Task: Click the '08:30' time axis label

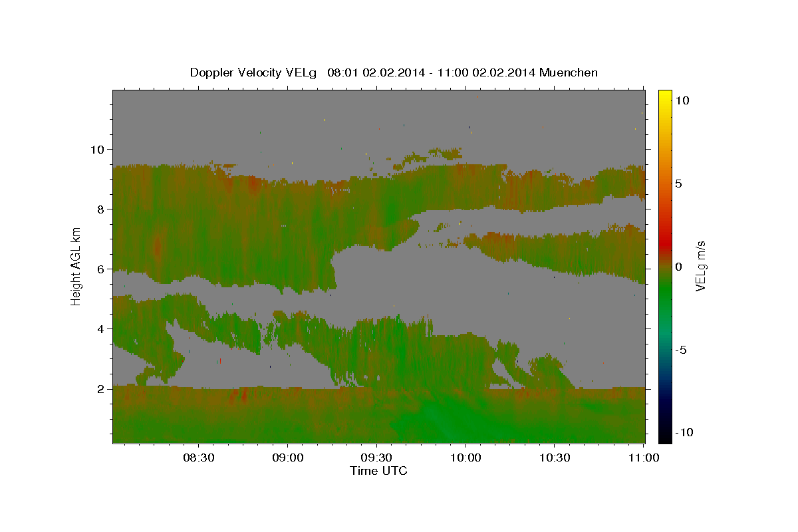Action: coord(199,458)
